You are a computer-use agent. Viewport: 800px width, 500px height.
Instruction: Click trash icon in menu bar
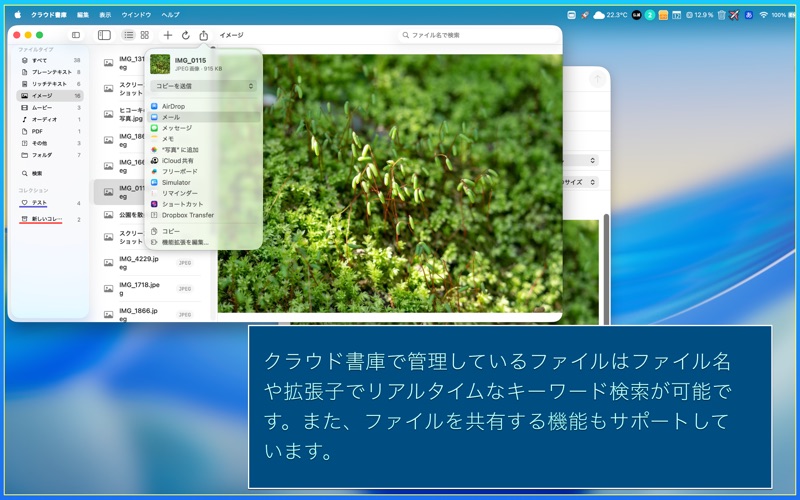coord(721,15)
